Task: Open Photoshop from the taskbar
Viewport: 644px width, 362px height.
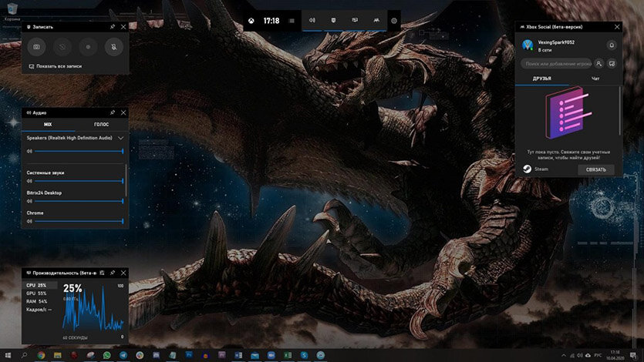Action: pyautogui.click(x=189, y=355)
